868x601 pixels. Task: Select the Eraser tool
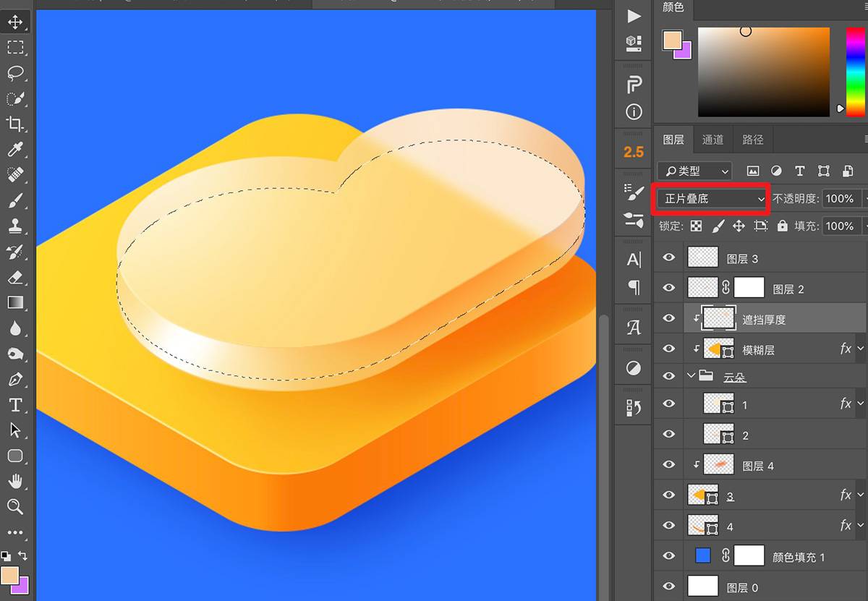coord(15,277)
